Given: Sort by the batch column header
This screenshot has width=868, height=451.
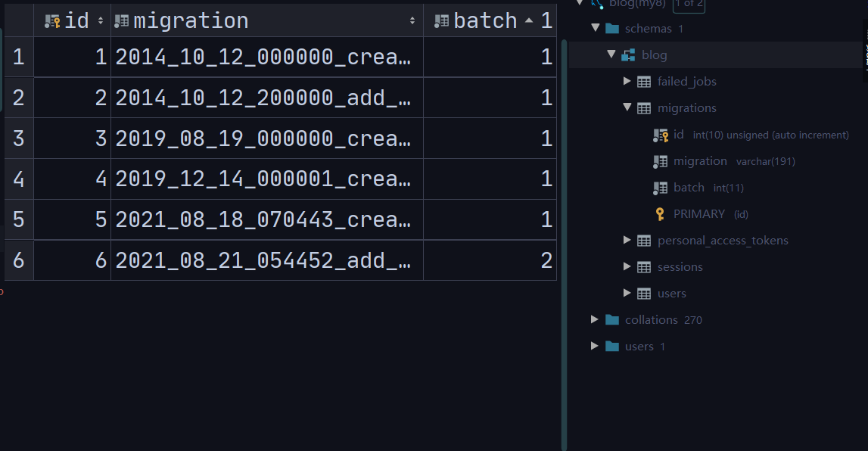Looking at the screenshot, I should pyautogui.click(x=490, y=20).
